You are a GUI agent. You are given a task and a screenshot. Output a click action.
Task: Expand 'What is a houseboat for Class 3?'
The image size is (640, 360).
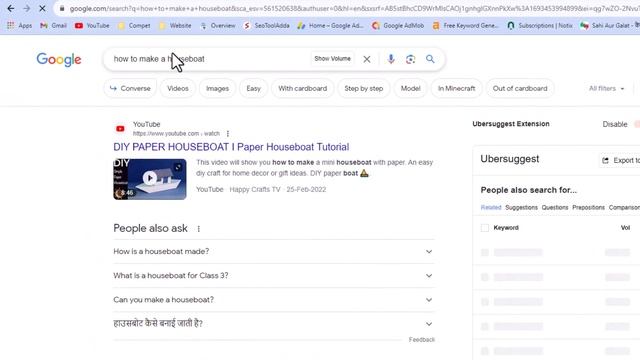[x=274, y=276]
